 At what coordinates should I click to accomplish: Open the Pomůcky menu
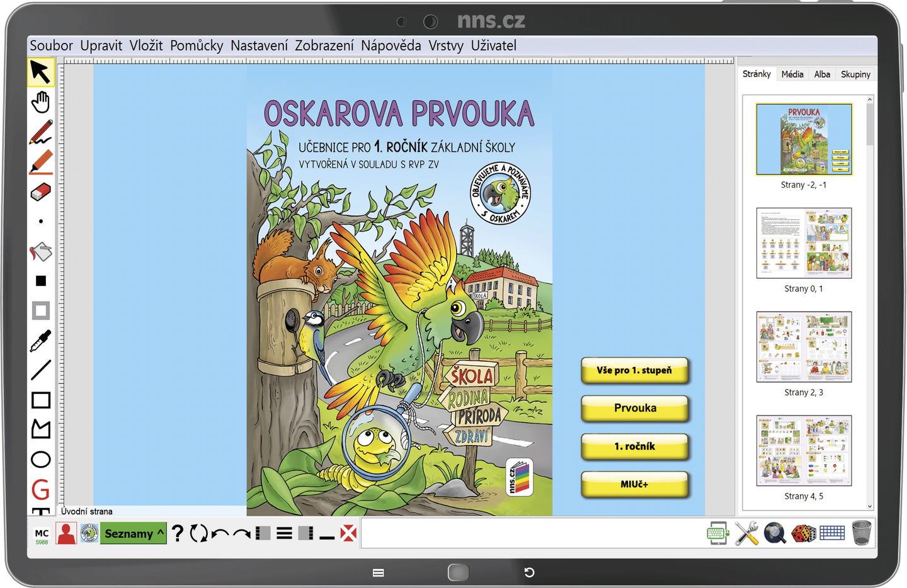(x=197, y=45)
